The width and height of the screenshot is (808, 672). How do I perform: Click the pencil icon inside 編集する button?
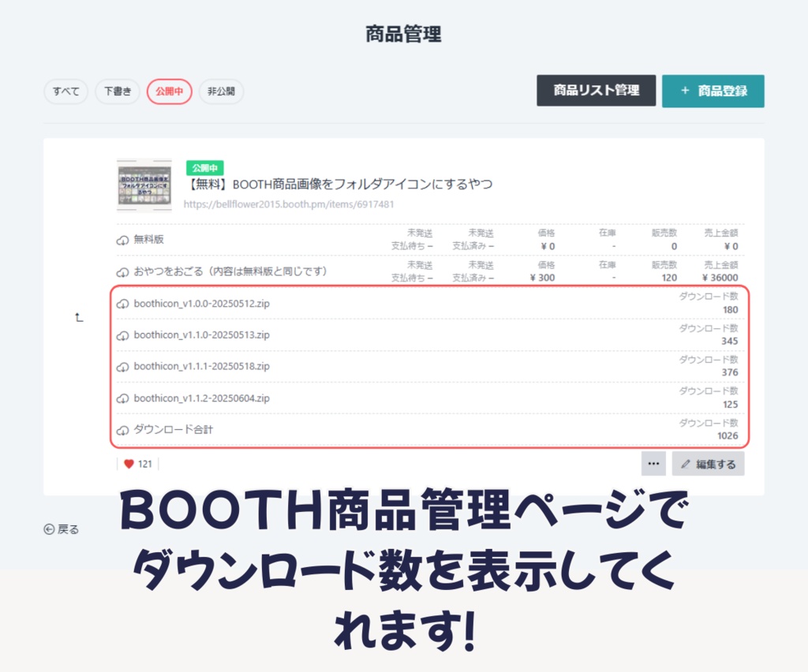pyautogui.click(x=686, y=464)
